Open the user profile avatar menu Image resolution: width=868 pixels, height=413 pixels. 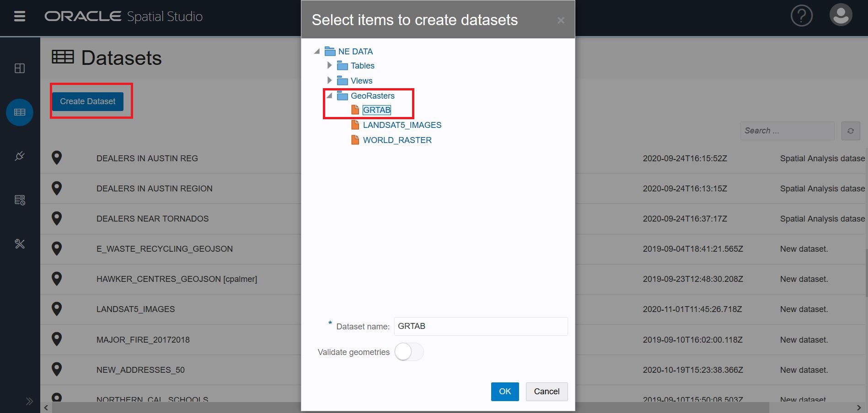[841, 15]
